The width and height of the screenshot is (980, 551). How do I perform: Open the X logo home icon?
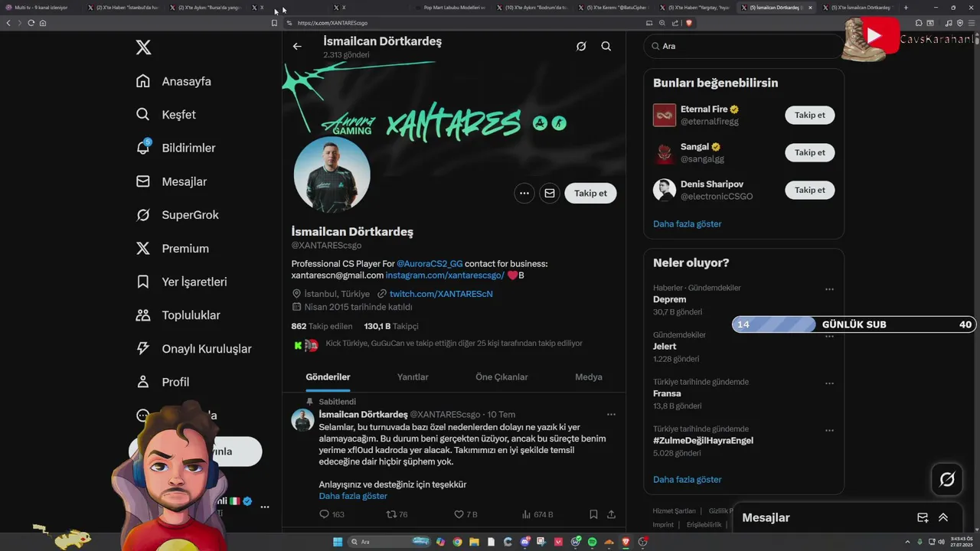143,47
